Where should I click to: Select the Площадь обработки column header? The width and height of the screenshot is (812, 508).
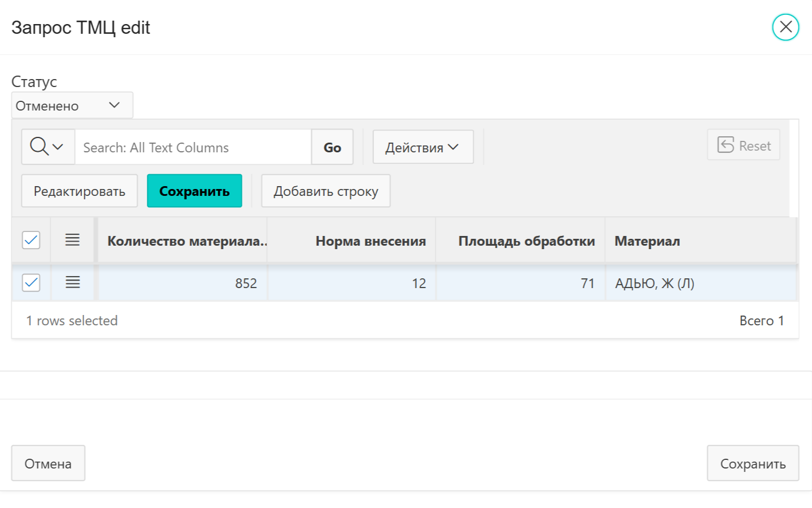tap(526, 241)
